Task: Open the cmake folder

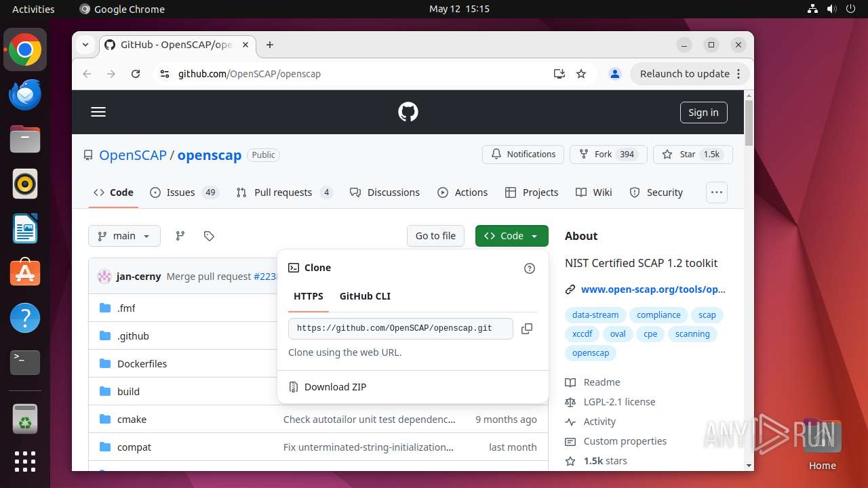Action: [x=132, y=420]
